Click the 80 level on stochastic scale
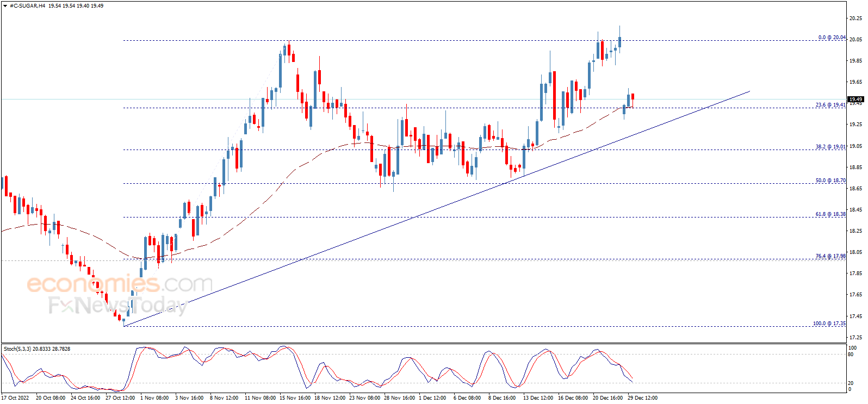This screenshot has width=868, height=404. pyautogui.click(x=851, y=355)
